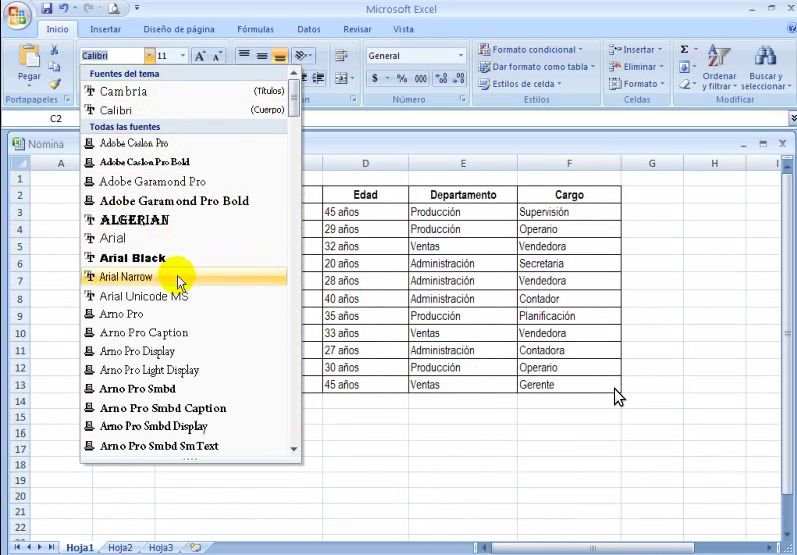Click the AutoSum sigma icon
The image size is (797, 555).
685,49
